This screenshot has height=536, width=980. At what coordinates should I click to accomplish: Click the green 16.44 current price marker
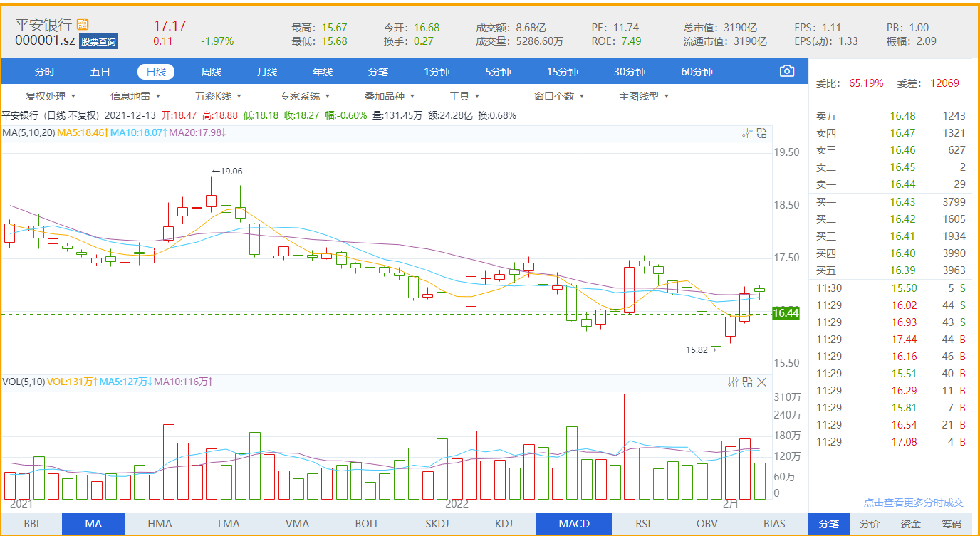click(x=786, y=313)
